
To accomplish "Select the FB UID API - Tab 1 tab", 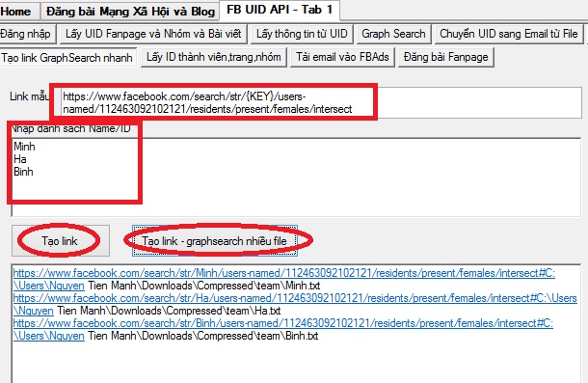I will coord(280,10).
